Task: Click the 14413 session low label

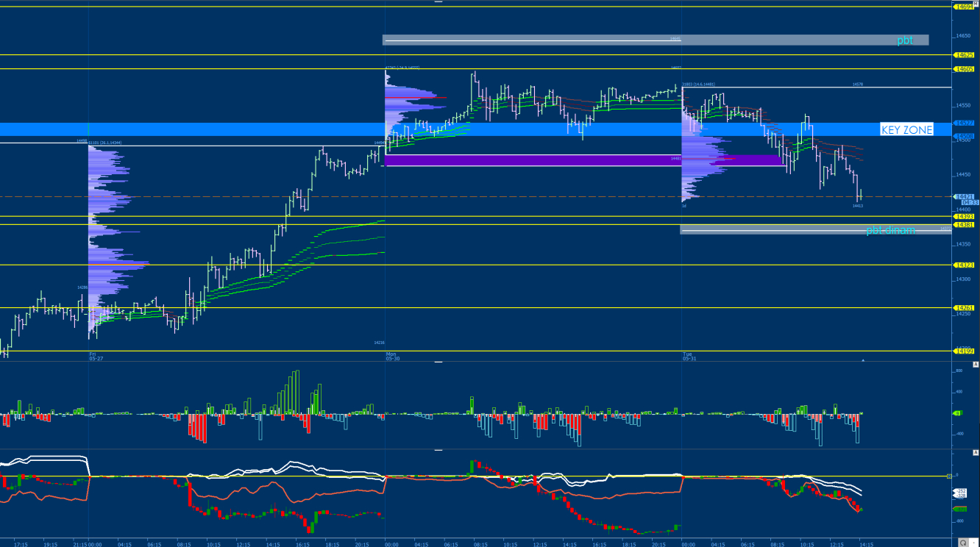Action: click(x=858, y=206)
